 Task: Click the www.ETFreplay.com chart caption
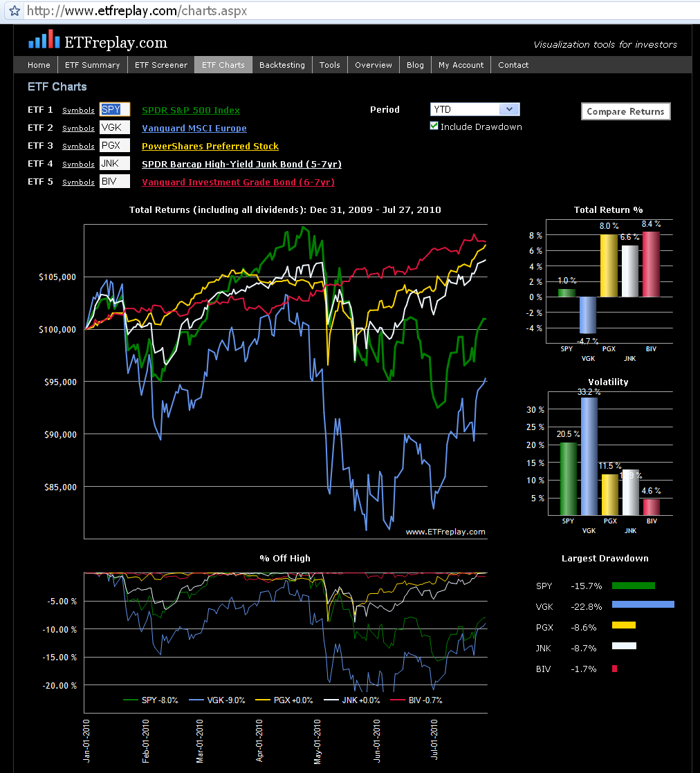(445, 532)
